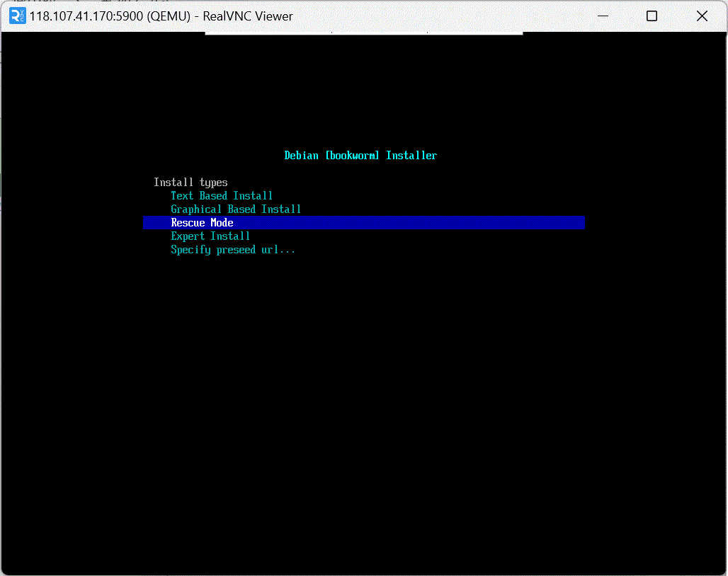The height and width of the screenshot is (576, 728).
Task: Click the middle segment of the VNC toolbar strip
Action: 380,33
